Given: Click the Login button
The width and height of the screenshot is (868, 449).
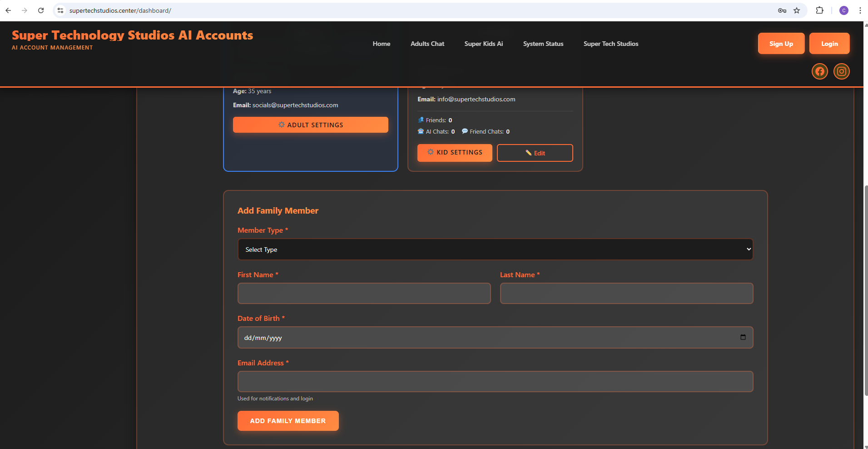Looking at the screenshot, I should point(829,44).
